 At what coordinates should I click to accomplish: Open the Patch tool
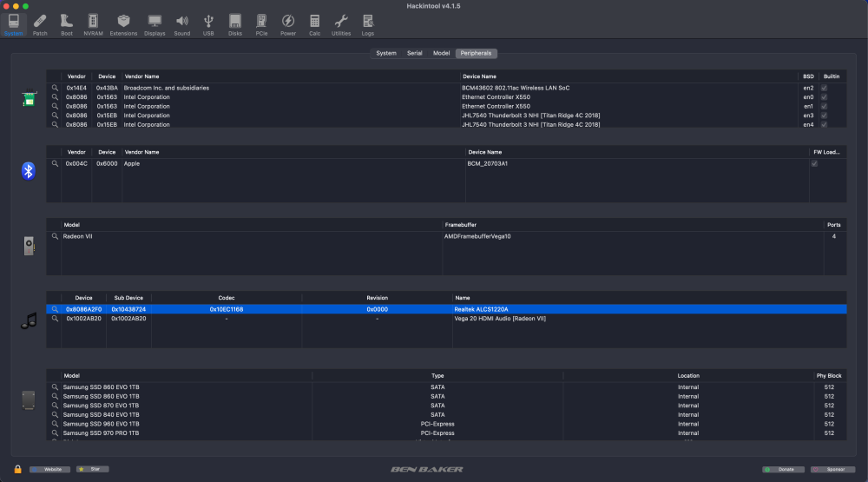pos(40,24)
